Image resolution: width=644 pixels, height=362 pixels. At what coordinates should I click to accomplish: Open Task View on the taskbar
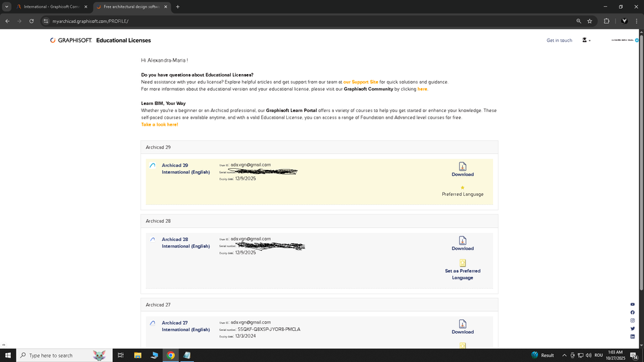tap(121, 356)
